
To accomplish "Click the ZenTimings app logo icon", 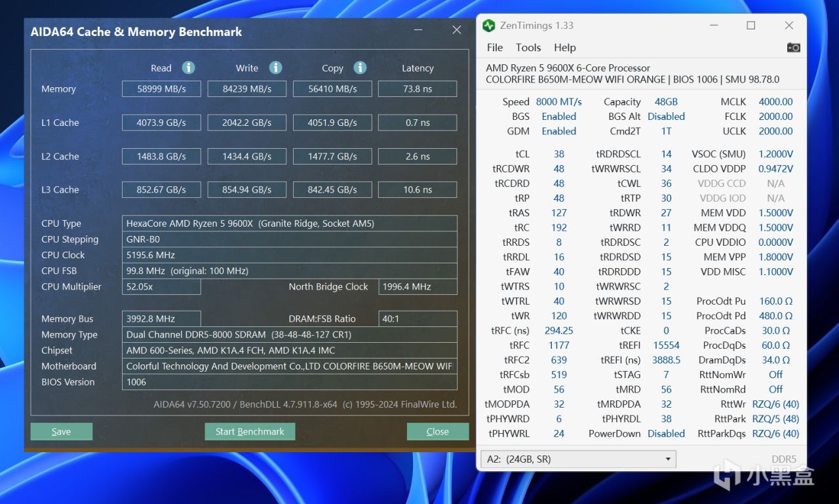I will (489, 26).
